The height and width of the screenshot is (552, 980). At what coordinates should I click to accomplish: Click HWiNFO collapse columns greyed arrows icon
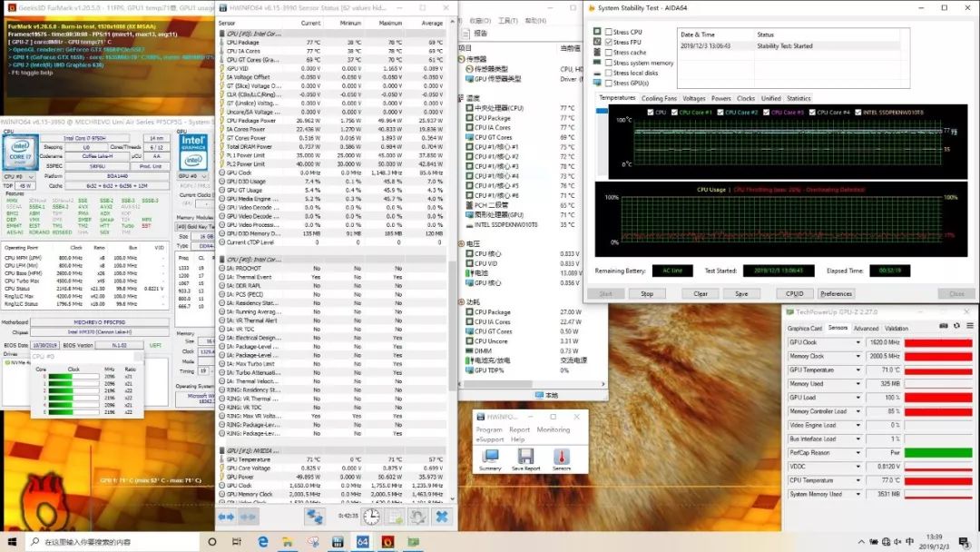pyautogui.click(x=248, y=517)
